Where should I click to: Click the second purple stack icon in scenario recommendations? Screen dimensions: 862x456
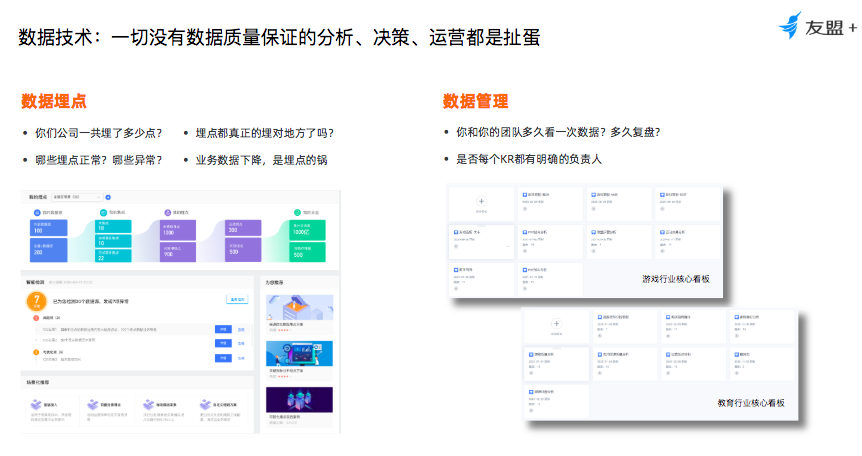[92, 405]
